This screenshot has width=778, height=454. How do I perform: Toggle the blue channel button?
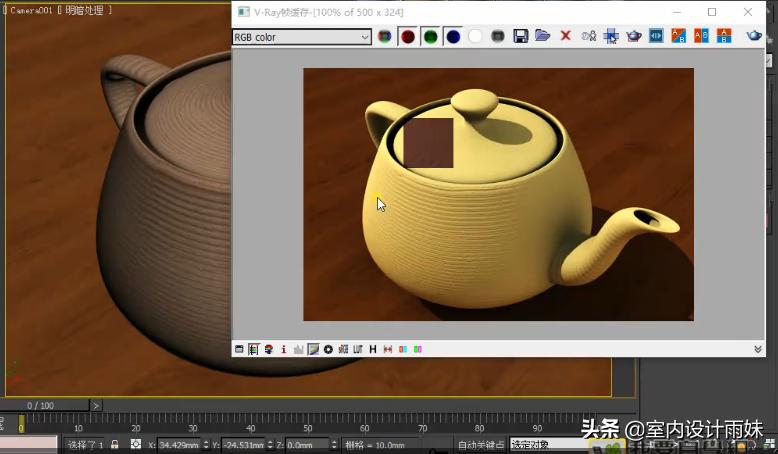coord(453,37)
